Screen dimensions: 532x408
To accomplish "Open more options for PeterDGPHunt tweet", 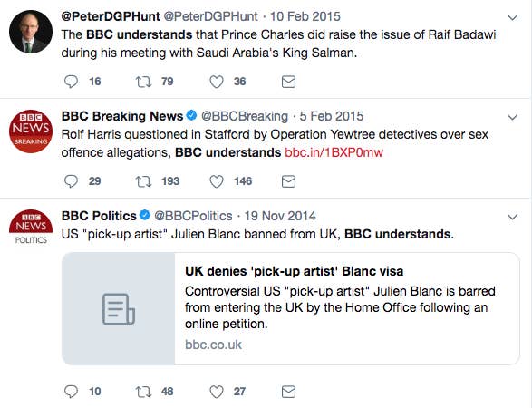I will click(512, 17).
